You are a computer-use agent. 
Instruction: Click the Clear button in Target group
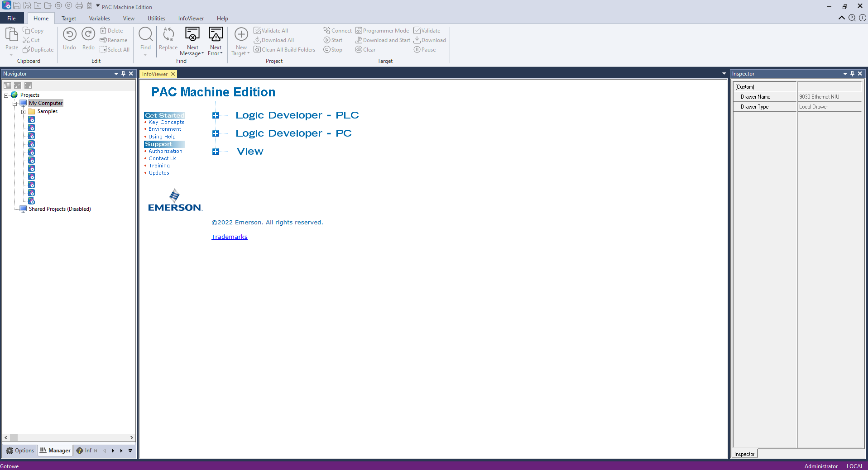365,50
